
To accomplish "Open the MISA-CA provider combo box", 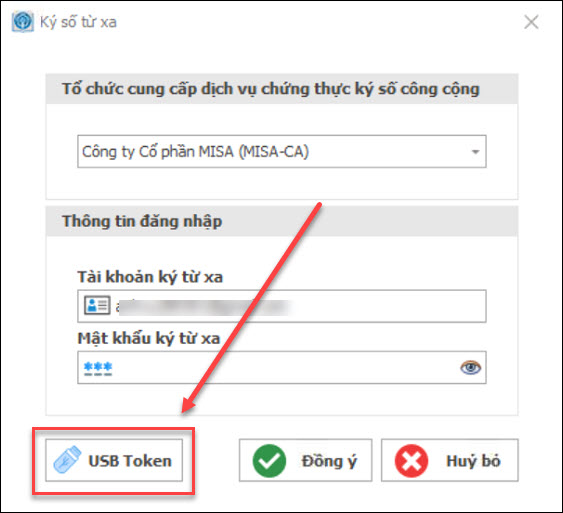I will tap(282, 151).
